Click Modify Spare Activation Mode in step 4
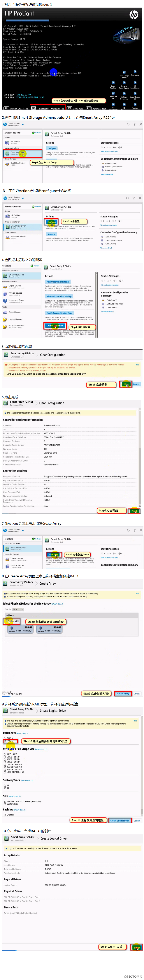The height and width of the screenshot is (980, 144). 59,313
